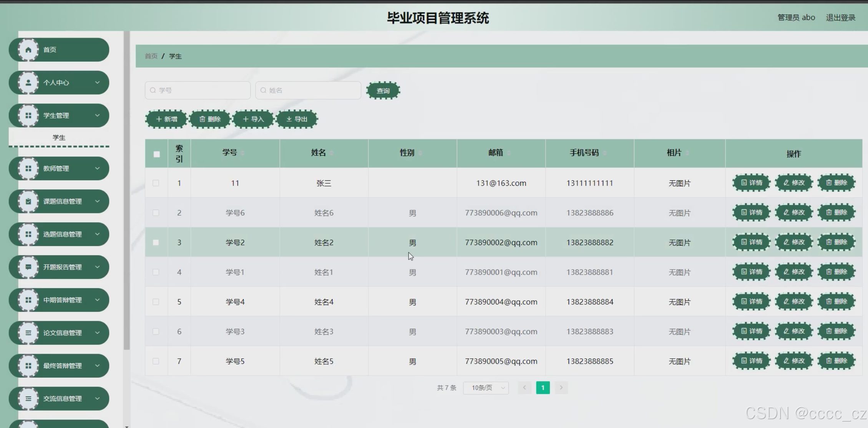The width and height of the screenshot is (868, 428).
Task: Expand the 选题信息管理 menu chevron
Action: tap(97, 234)
